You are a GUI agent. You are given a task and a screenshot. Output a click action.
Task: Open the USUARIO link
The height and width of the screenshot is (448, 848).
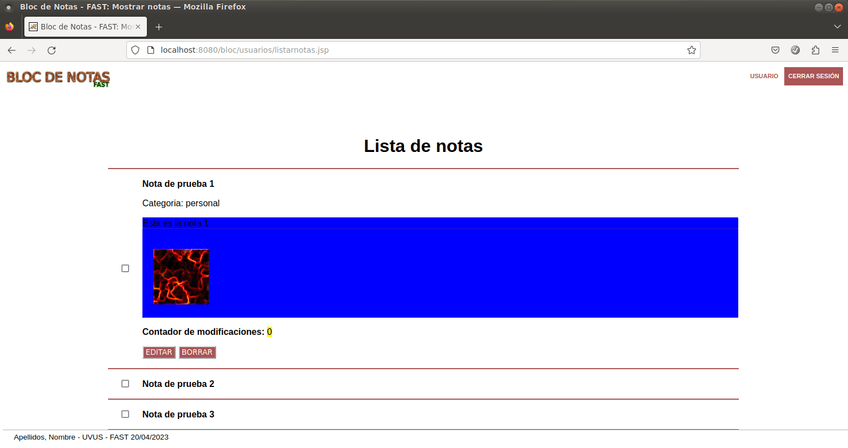click(764, 76)
